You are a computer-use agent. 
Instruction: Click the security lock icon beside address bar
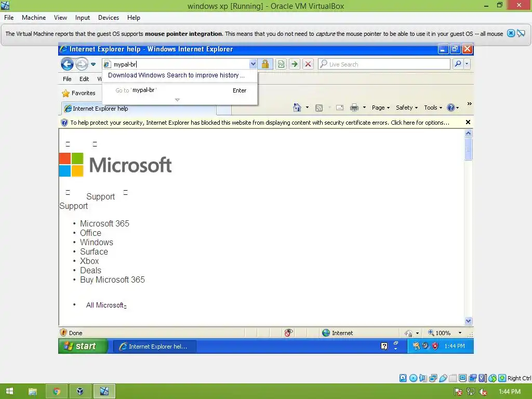(x=265, y=64)
